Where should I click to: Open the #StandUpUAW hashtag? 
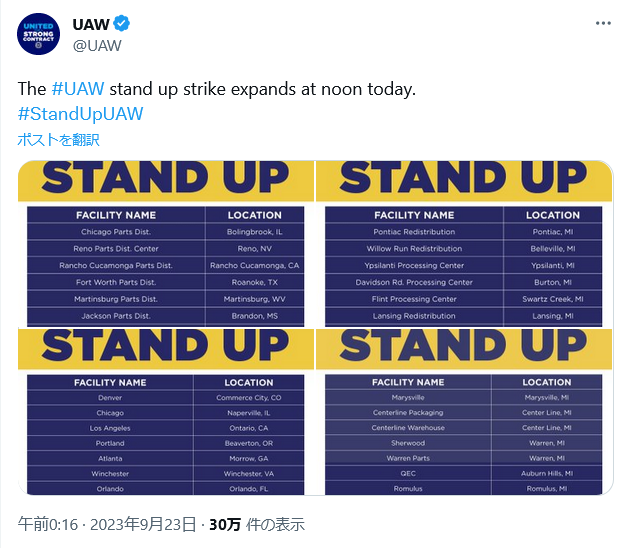[80, 114]
